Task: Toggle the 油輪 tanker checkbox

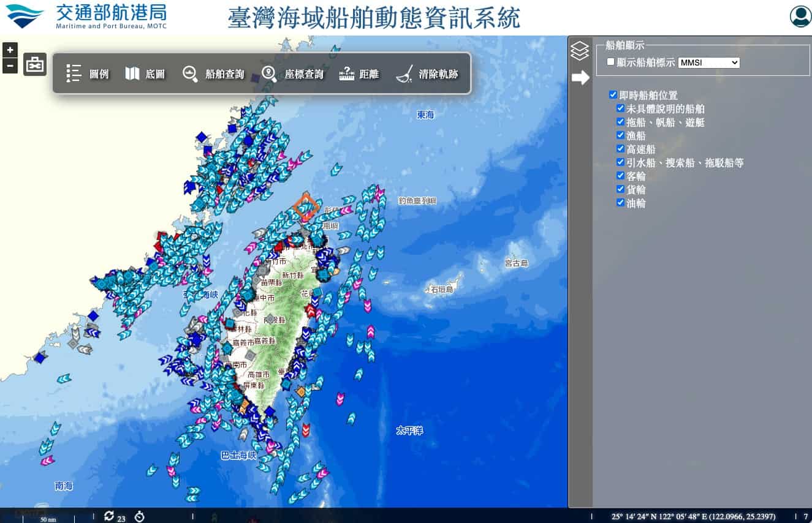Action: point(621,203)
